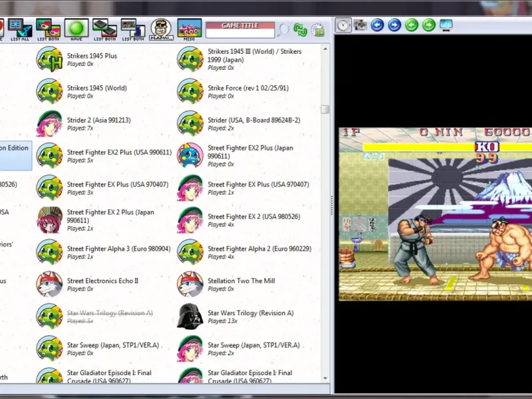Click the green dragon icon beside Strike Force
The width and height of the screenshot is (532, 399).
click(190, 92)
